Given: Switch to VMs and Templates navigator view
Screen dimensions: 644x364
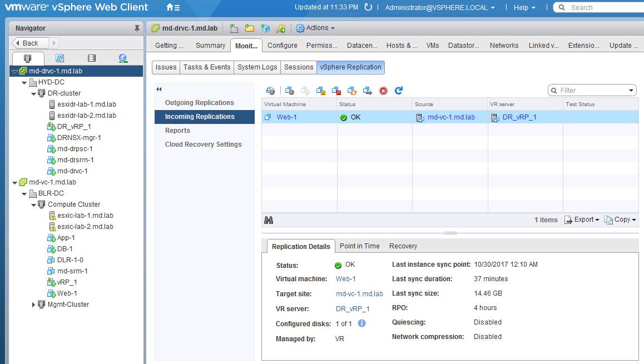Looking at the screenshot, I should coord(60,58).
